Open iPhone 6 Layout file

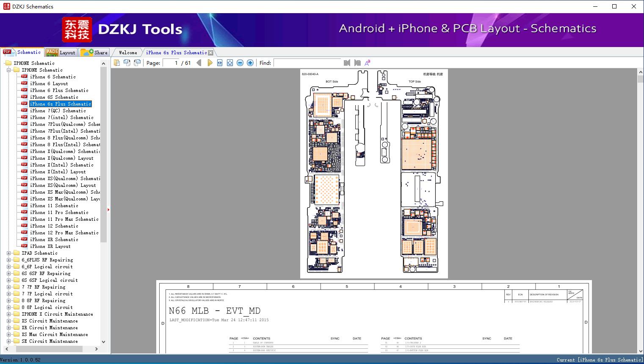point(49,83)
